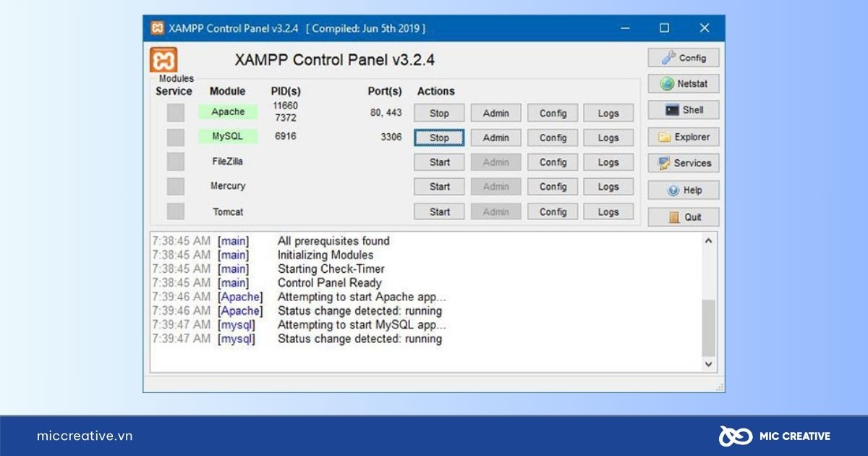This screenshot has height=456, width=868.
Task: Click Apache ports value "80, 443"
Action: point(386,112)
